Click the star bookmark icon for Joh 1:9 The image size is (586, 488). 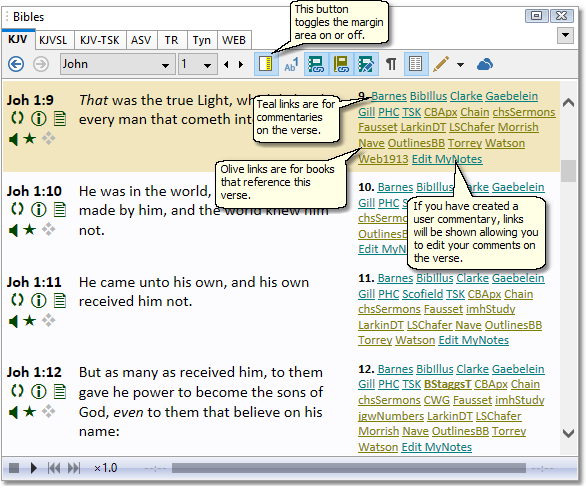[x=30, y=139]
